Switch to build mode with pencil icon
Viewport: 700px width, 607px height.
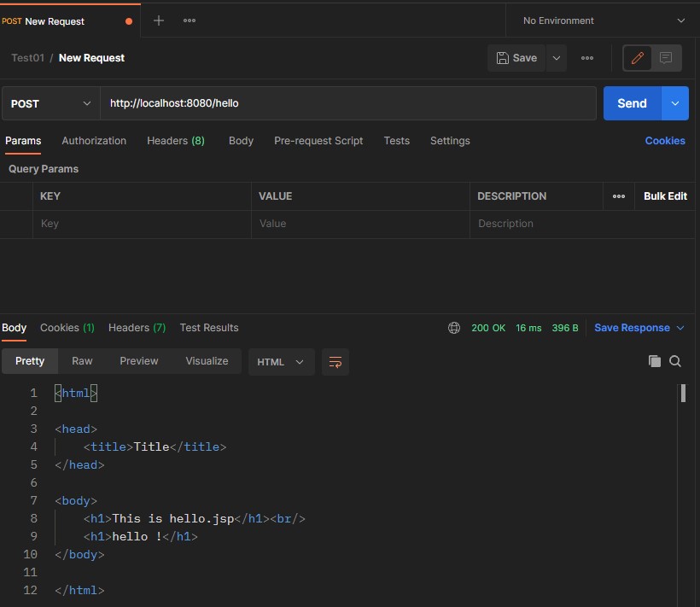(637, 58)
